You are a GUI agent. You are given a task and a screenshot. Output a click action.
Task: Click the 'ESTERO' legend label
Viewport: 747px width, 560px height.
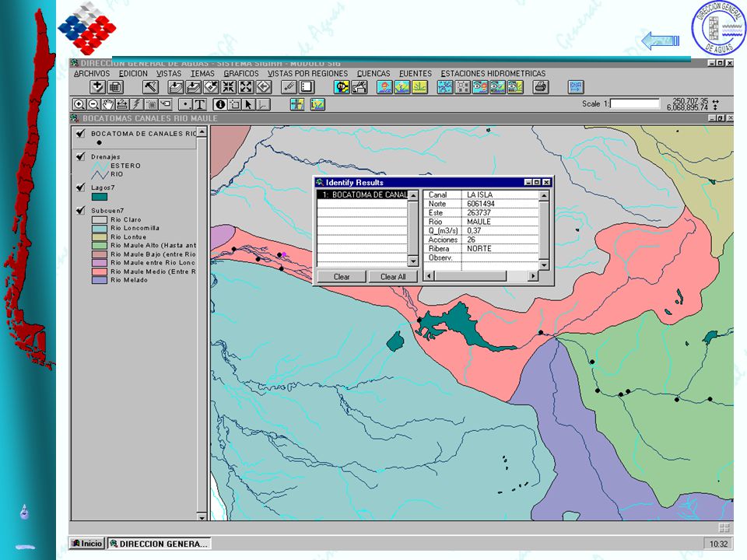pos(126,166)
